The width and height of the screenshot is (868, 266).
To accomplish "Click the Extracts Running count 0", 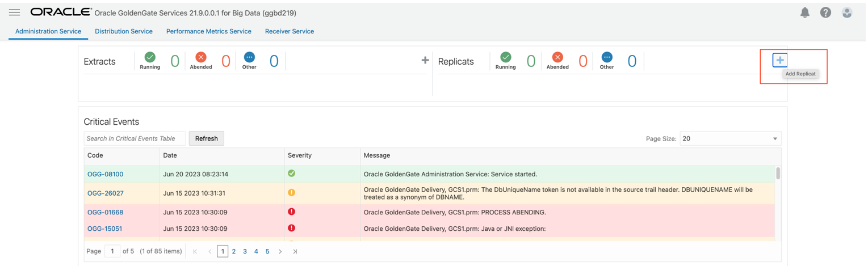I will click(175, 61).
